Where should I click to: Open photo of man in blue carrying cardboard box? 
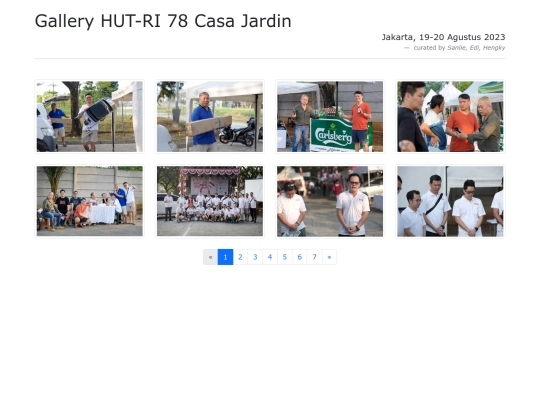pyautogui.click(x=210, y=116)
